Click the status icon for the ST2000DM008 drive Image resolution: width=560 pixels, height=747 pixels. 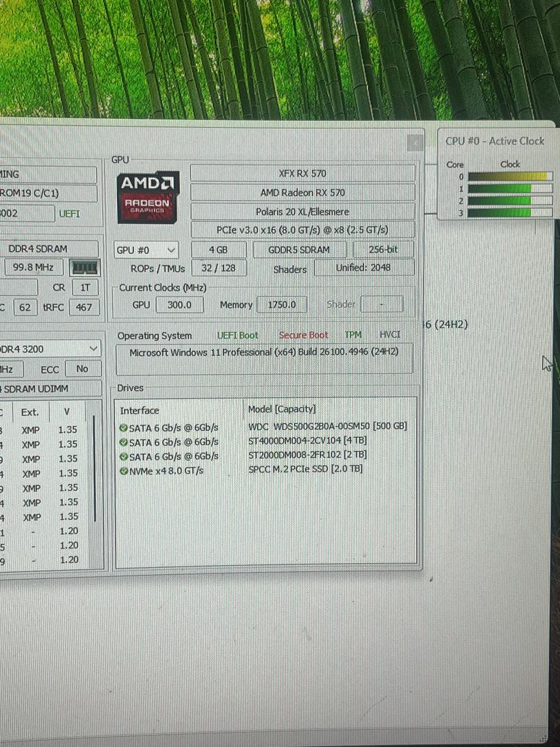123,456
